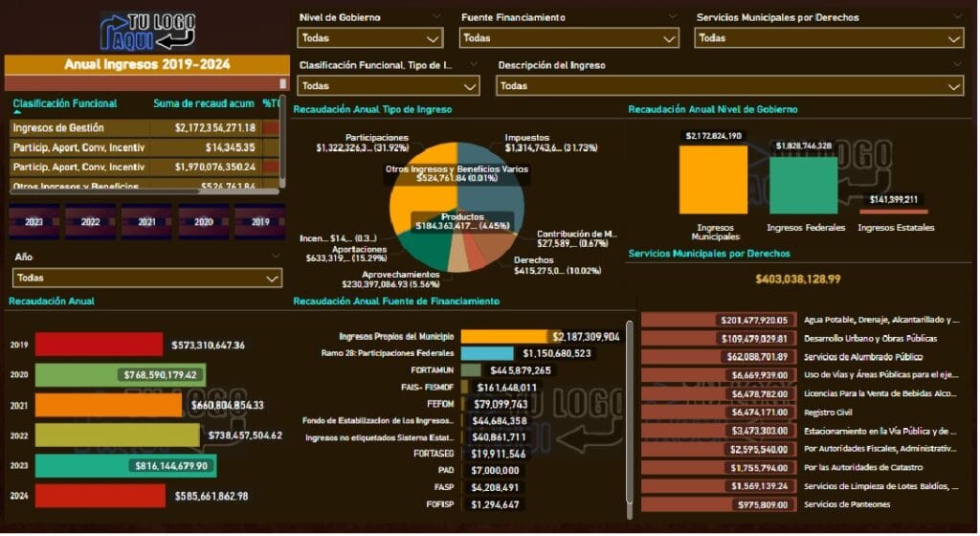Sort by Clasificación Funcional column header
This screenshot has height=536, width=980.
tap(65, 103)
